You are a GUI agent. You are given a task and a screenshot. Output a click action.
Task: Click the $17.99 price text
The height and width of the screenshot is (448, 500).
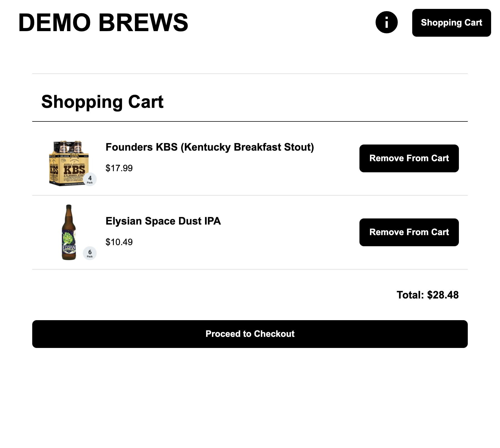point(119,168)
